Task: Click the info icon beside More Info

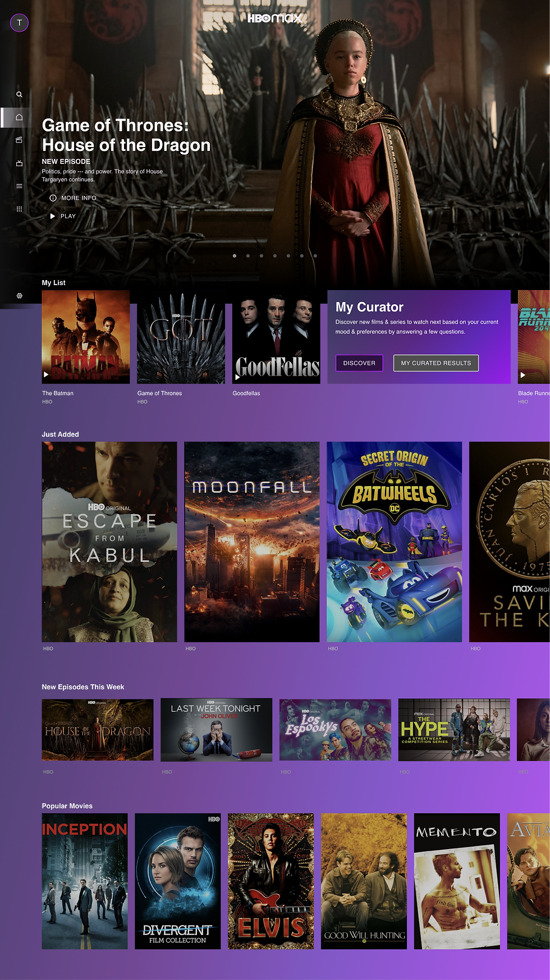Action: pos(53,198)
